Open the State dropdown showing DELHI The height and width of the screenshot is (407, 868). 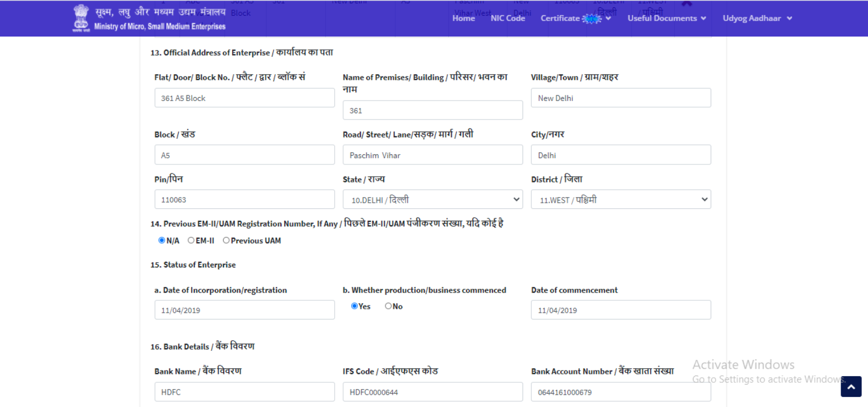433,199
